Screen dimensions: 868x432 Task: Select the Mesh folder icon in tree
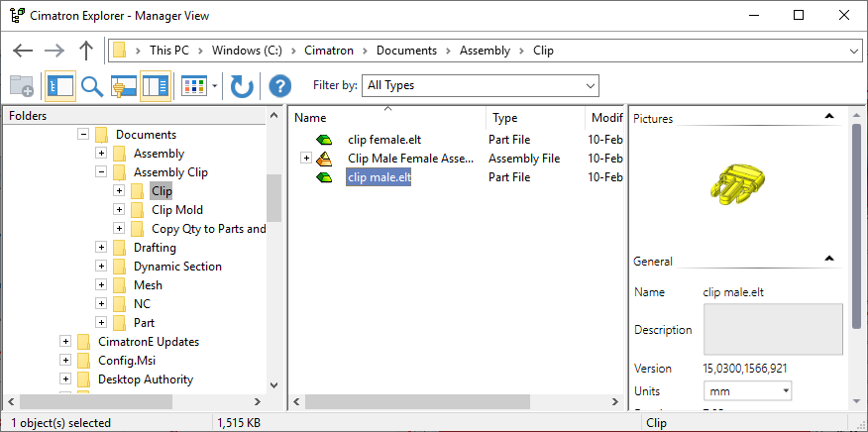(120, 285)
